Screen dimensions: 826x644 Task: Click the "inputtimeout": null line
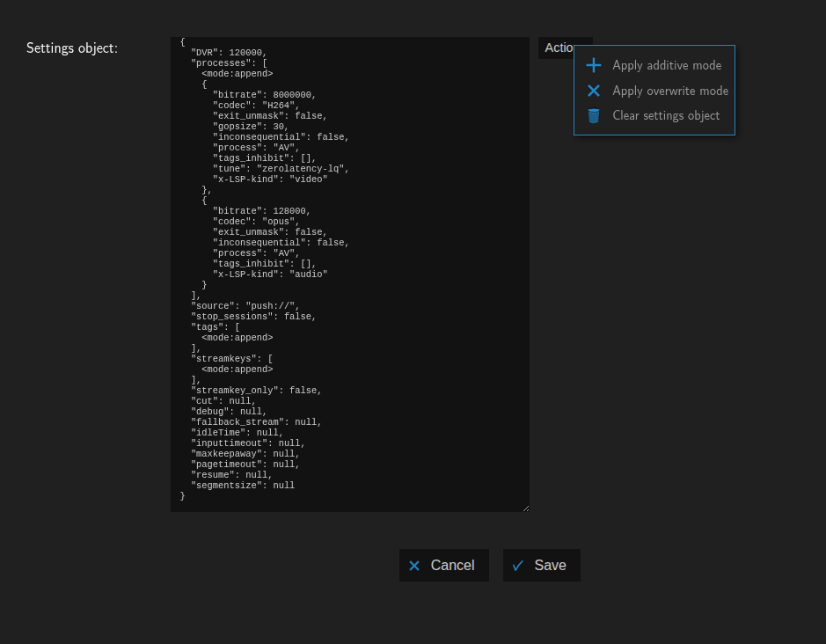tap(248, 443)
